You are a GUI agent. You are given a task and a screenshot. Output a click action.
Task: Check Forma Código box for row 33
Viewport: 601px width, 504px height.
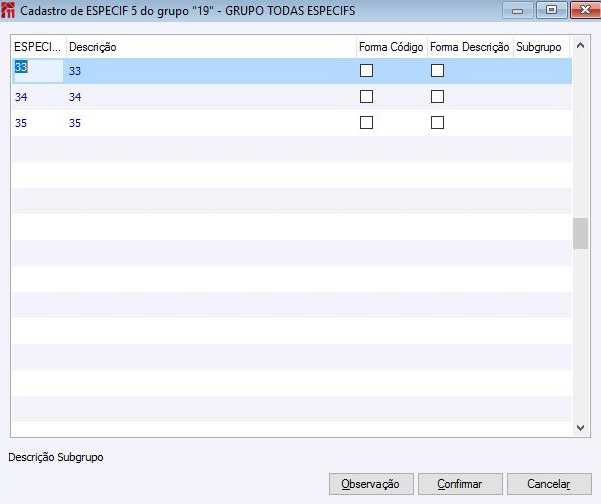[366, 71]
